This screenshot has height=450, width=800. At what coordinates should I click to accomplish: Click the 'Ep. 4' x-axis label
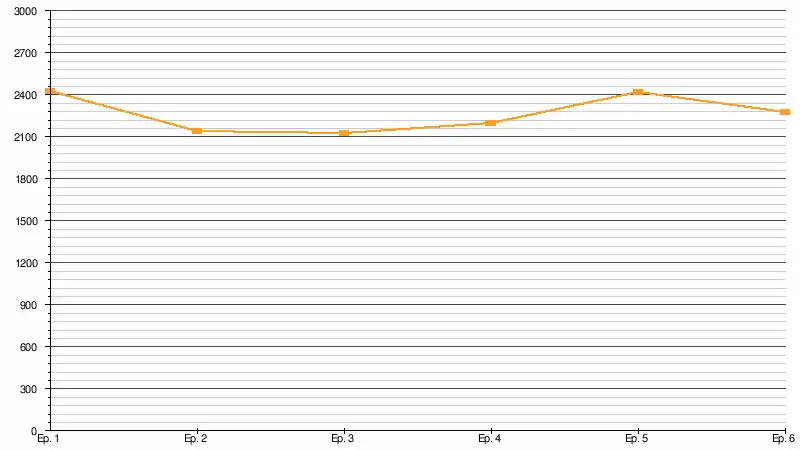click(x=490, y=439)
